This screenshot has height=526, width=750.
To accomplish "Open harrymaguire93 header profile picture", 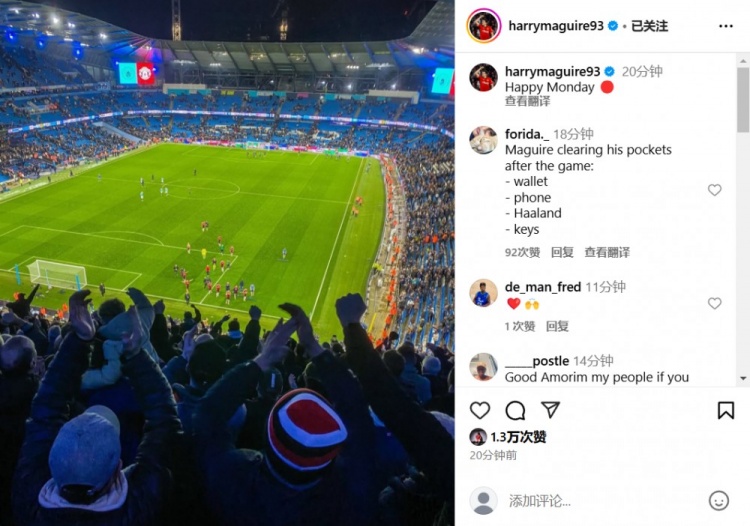I will [x=484, y=26].
